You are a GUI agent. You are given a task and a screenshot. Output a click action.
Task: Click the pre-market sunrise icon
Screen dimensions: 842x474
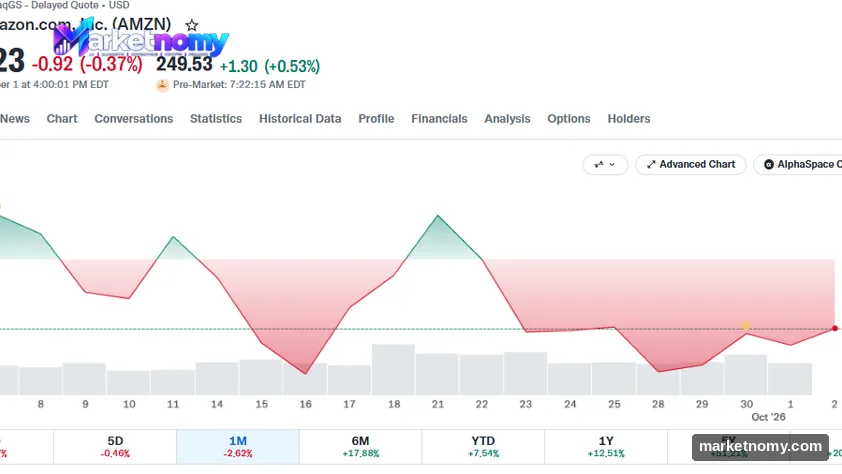coord(162,85)
